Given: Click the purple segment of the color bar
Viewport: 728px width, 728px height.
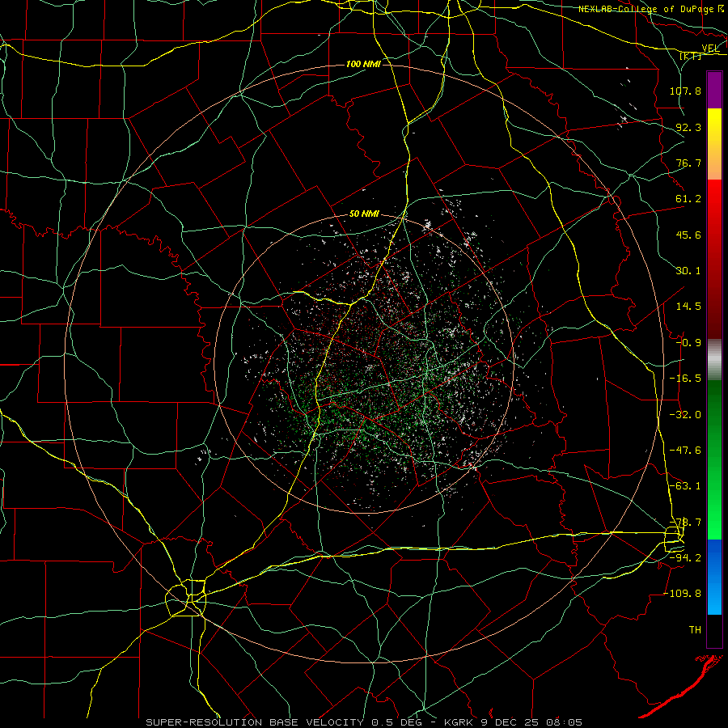Looking at the screenshot, I should pos(714,90).
